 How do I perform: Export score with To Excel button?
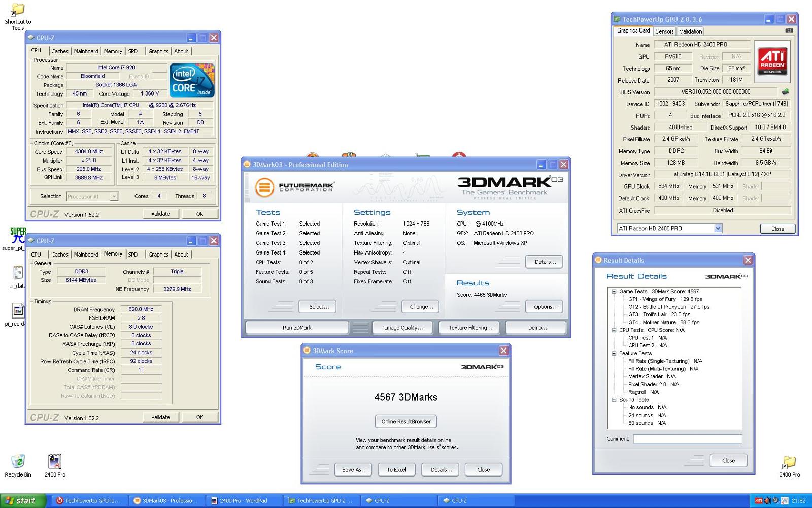tap(396, 470)
